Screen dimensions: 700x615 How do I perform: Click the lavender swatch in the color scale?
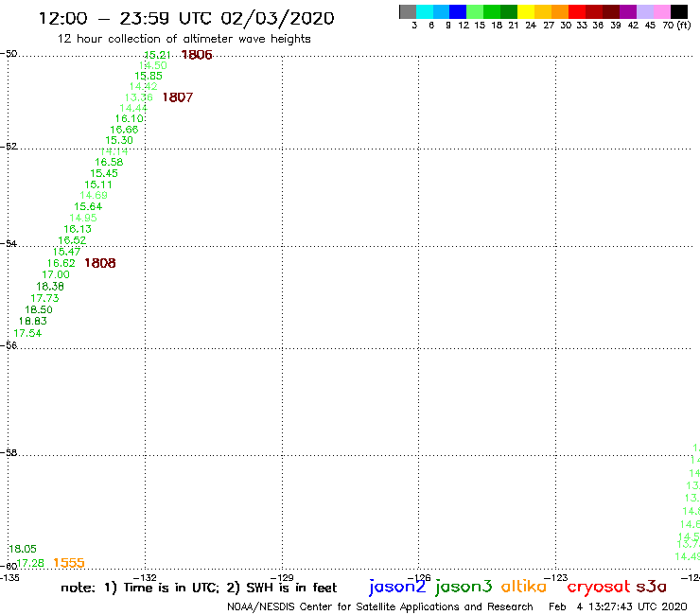645,12
